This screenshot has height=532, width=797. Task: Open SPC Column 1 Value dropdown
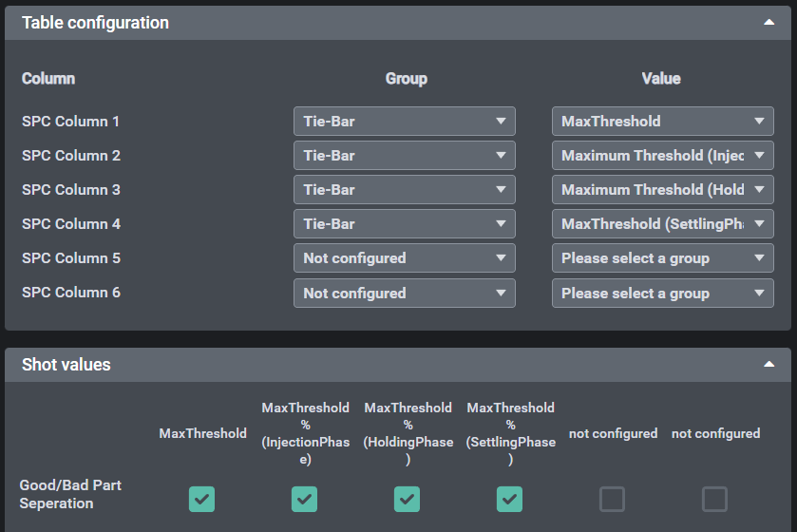point(662,122)
